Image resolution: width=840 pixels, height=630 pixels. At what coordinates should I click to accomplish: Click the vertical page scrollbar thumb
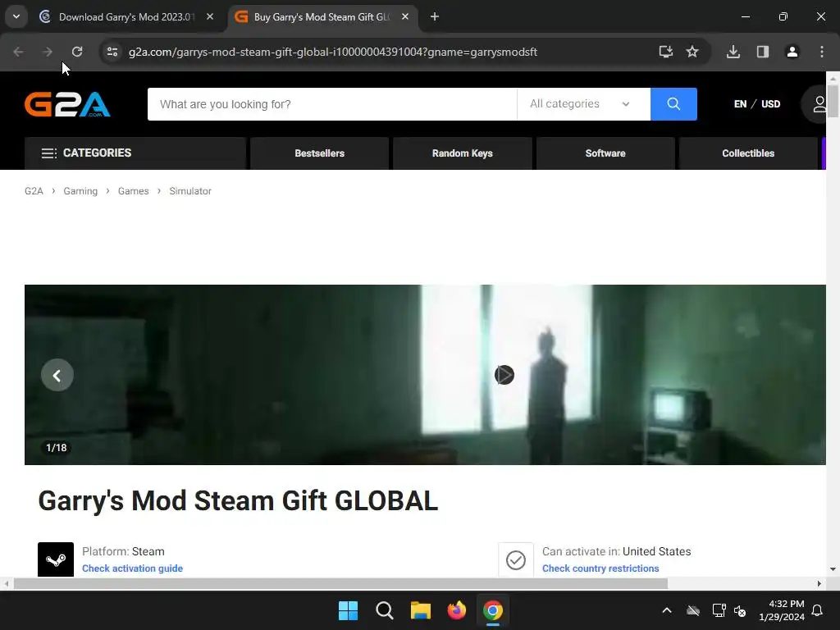tap(833, 100)
